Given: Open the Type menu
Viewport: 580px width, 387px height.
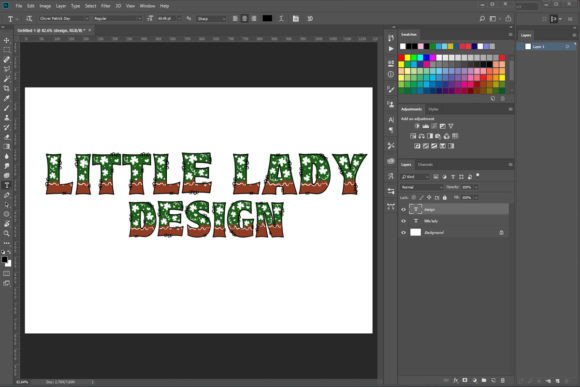Looking at the screenshot, I should pos(75,6).
